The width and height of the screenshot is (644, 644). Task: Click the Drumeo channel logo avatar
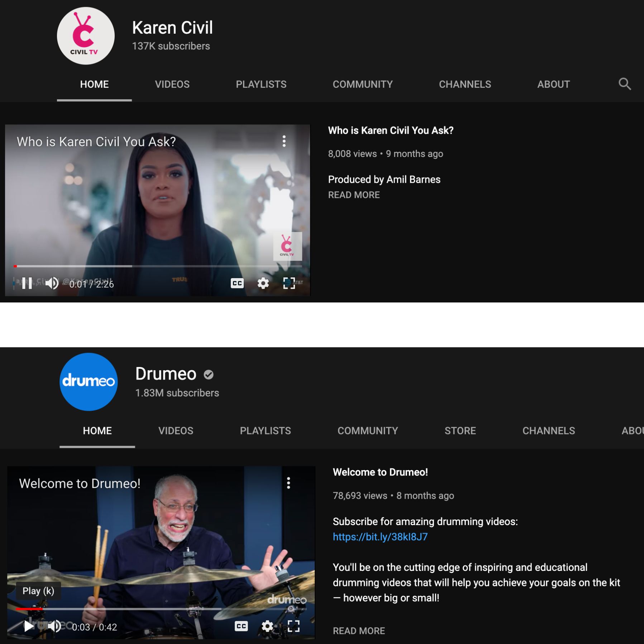coord(89,382)
